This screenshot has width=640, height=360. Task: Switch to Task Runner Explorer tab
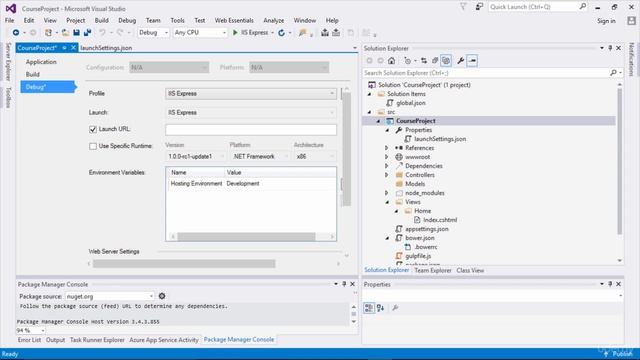click(97, 340)
